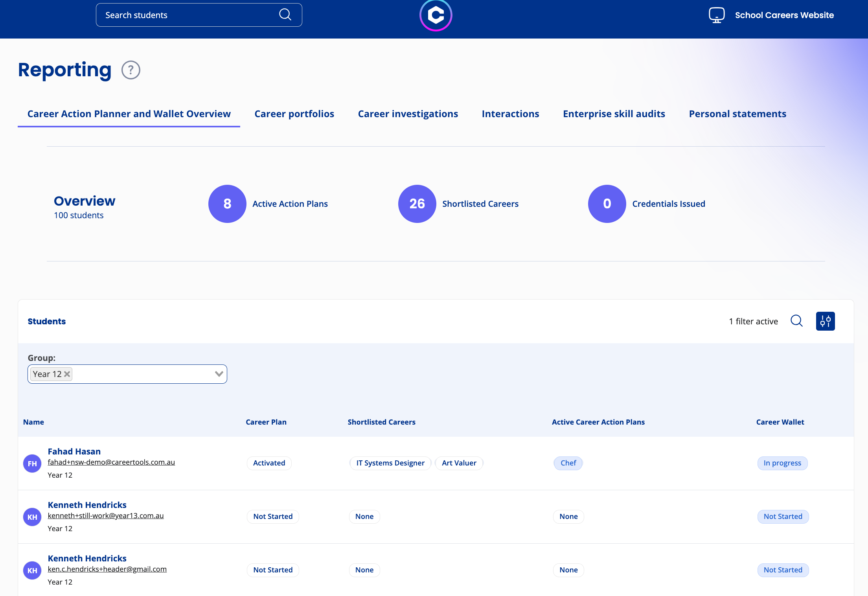
Task: Toggle the filter sliders icon button
Action: tap(825, 321)
